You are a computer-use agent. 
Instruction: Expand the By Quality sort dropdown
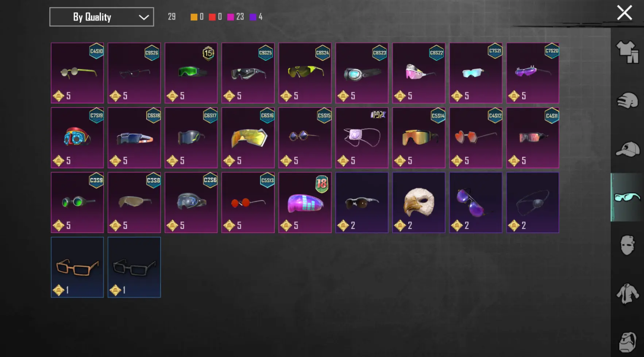click(x=101, y=17)
